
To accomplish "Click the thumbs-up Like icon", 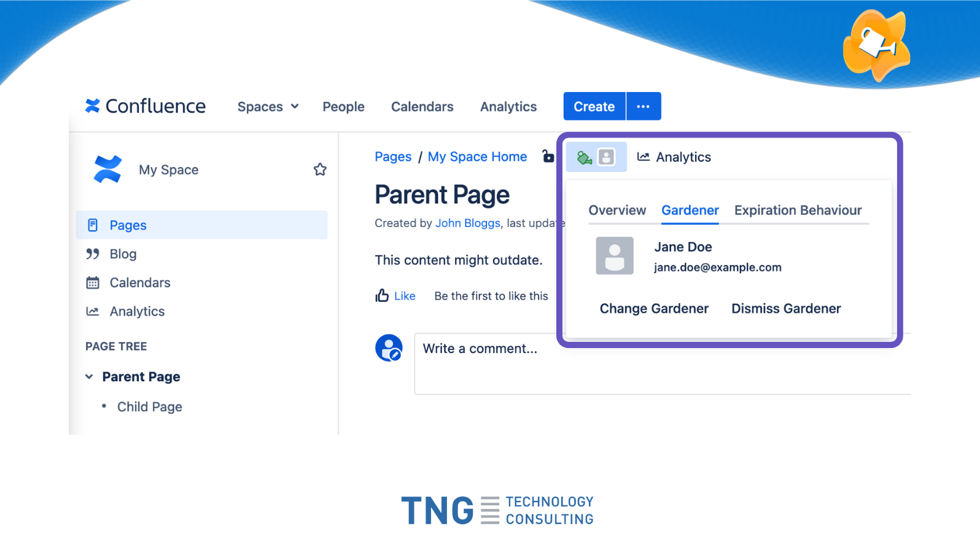I will coord(382,296).
